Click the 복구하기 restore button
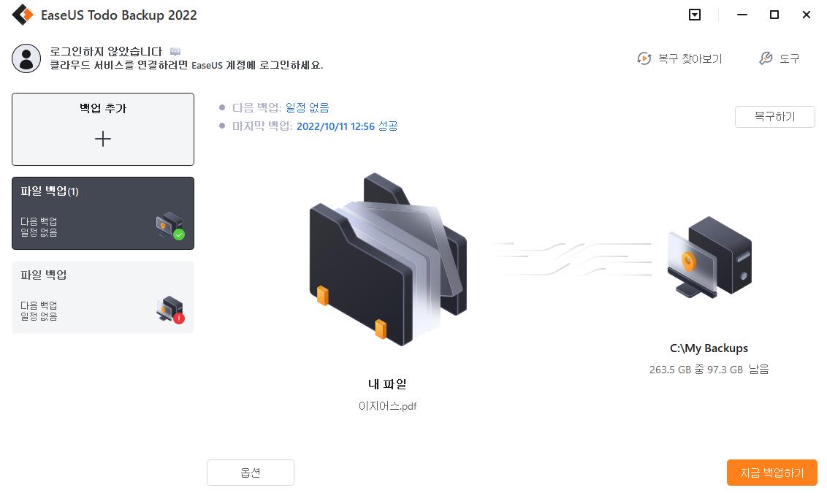827x504 pixels. point(775,117)
